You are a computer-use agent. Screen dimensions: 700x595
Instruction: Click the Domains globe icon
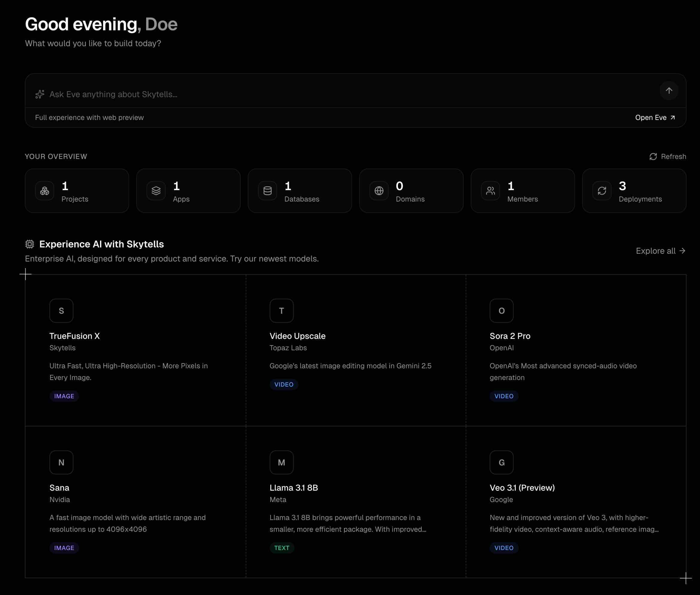pos(379,191)
